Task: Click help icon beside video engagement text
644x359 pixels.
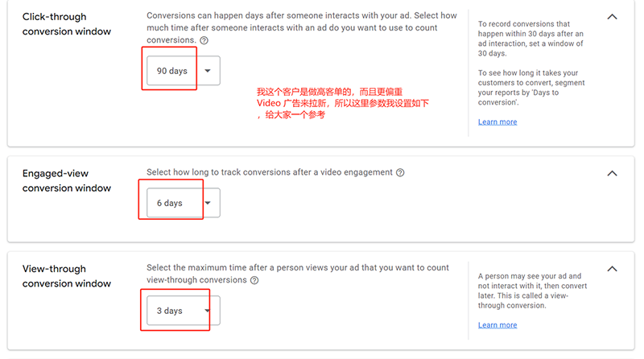Action: (400, 172)
